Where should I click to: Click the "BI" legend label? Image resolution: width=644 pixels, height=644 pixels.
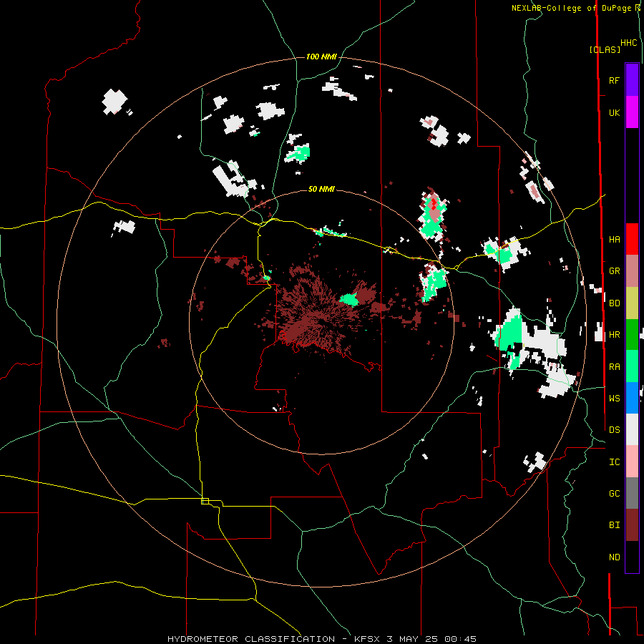(x=614, y=525)
